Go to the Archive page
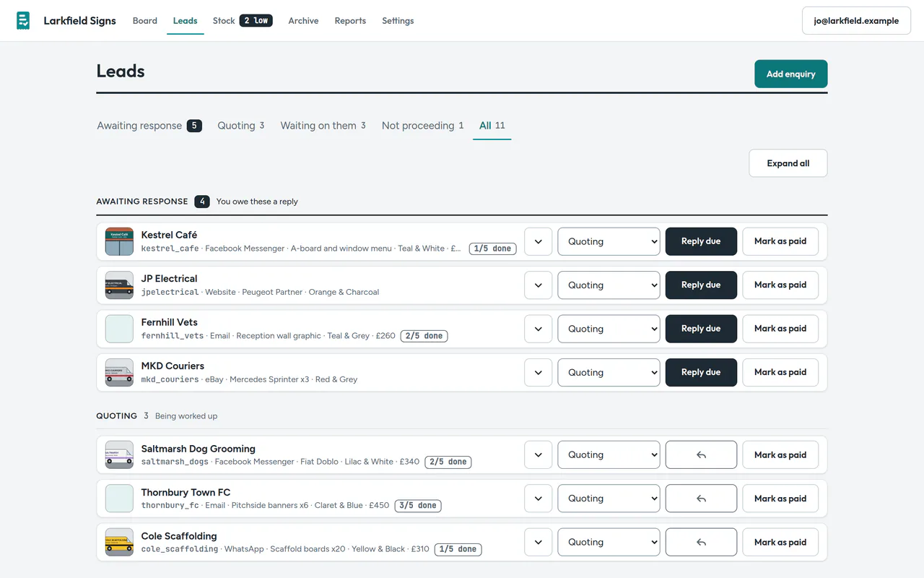 coord(303,21)
